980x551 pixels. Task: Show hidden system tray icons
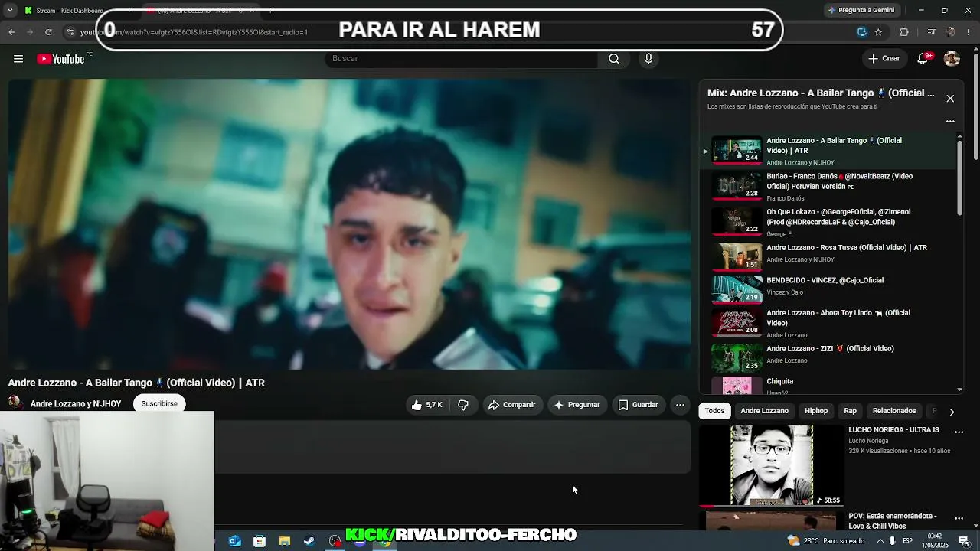(x=879, y=541)
